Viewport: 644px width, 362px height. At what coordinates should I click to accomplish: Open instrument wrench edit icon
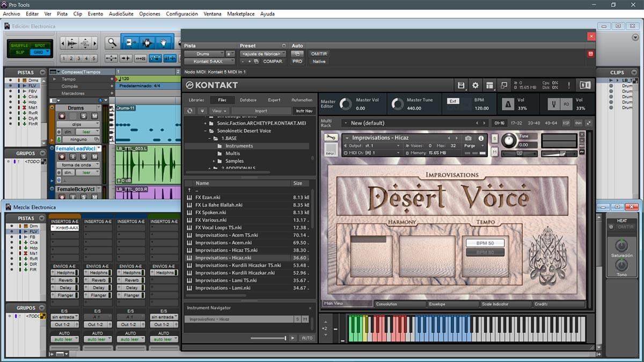pos(331,138)
